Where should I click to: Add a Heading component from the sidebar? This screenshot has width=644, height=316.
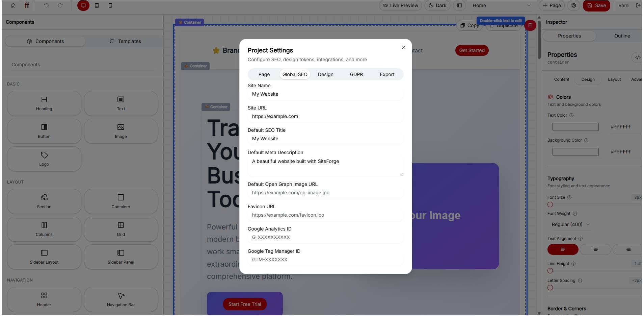[44, 103]
